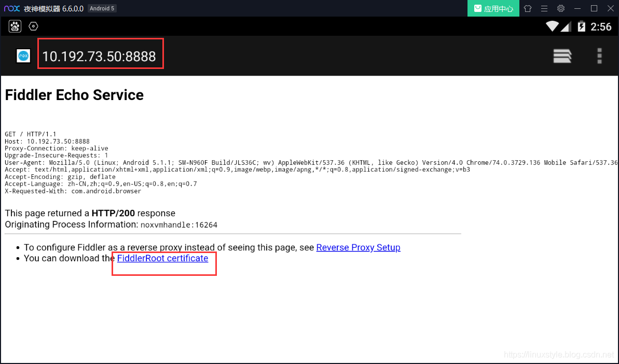This screenshot has height=364, width=619.
Task: Click the Upgrade-Insecure-Requests: 1 line
Action: [57, 156]
